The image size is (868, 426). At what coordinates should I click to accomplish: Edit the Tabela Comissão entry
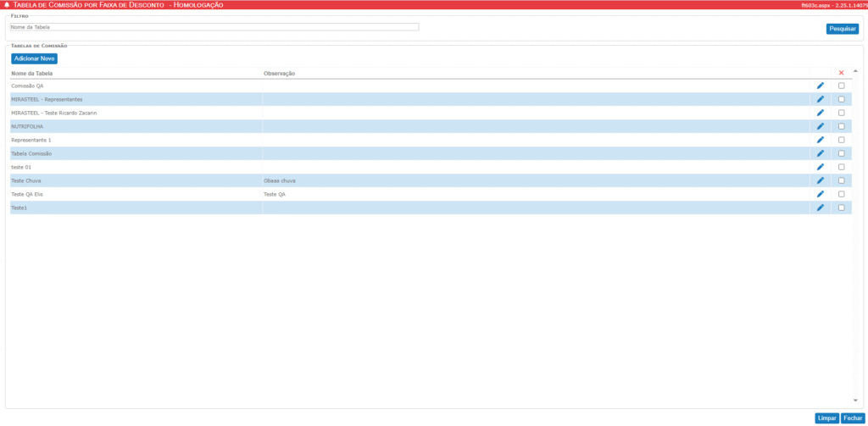click(820, 153)
